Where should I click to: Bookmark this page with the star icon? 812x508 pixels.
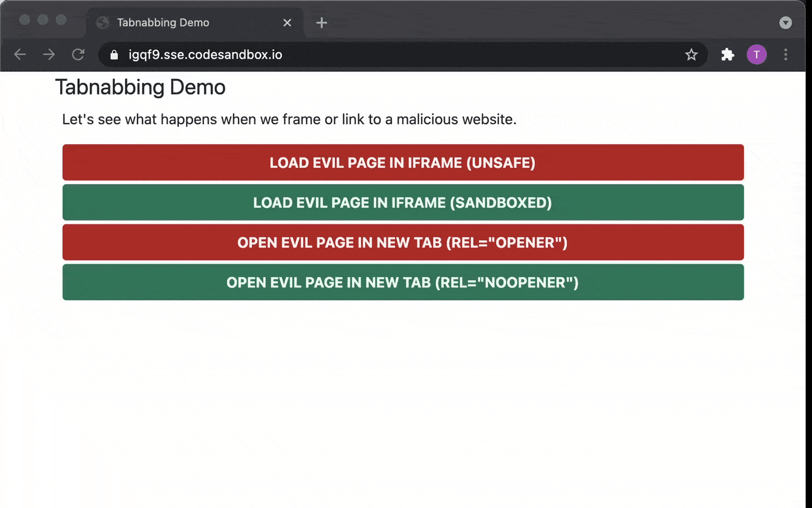tap(691, 55)
